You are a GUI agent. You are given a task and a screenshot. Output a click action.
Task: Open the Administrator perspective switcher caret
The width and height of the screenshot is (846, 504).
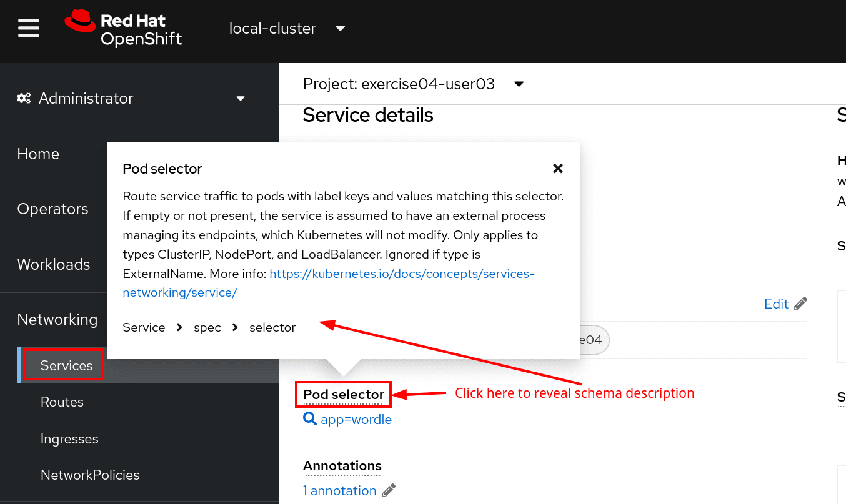coord(241,99)
